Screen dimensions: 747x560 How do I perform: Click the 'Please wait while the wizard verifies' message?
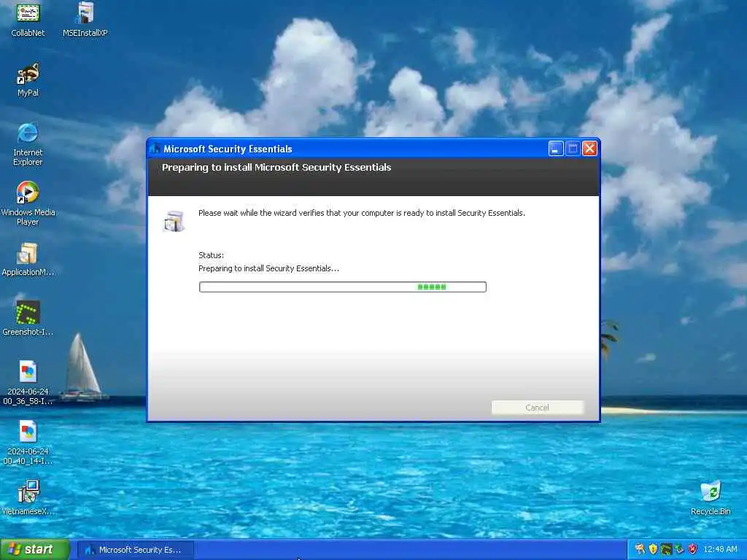click(362, 213)
